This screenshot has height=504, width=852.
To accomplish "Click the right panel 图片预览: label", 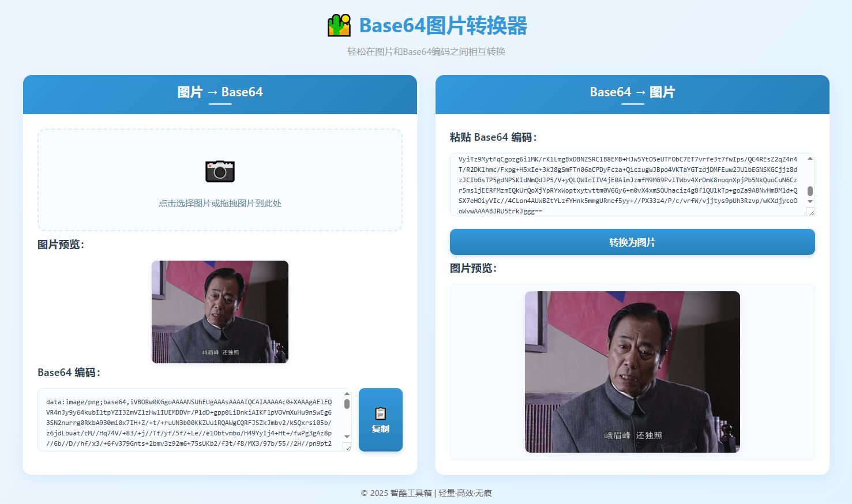I will coord(473,268).
